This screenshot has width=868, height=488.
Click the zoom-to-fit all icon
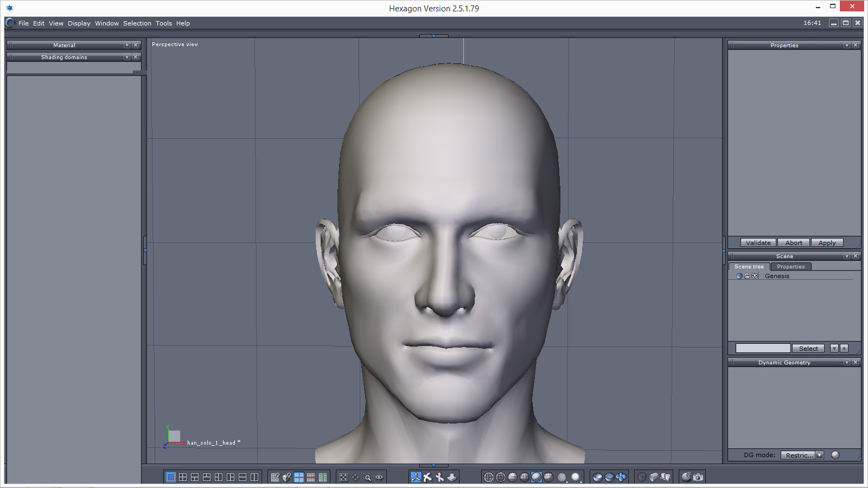tap(343, 477)
